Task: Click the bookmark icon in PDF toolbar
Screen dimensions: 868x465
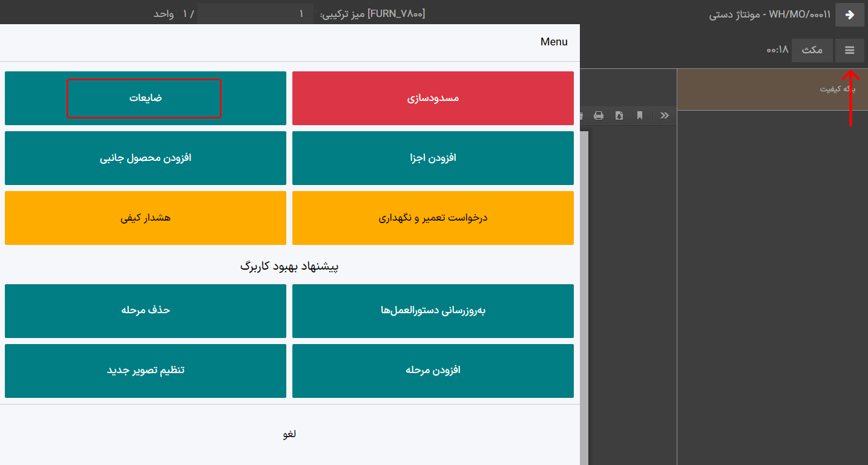Action: point(639,115)
